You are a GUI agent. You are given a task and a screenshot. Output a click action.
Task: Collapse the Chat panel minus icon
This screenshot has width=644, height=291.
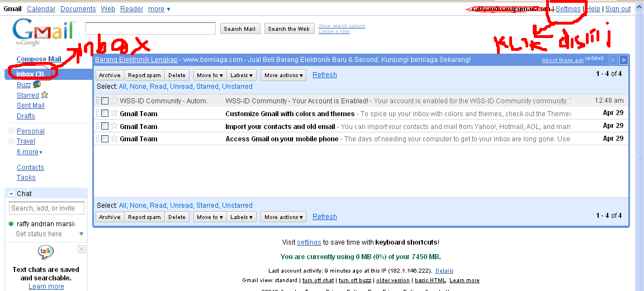point(11,194)
